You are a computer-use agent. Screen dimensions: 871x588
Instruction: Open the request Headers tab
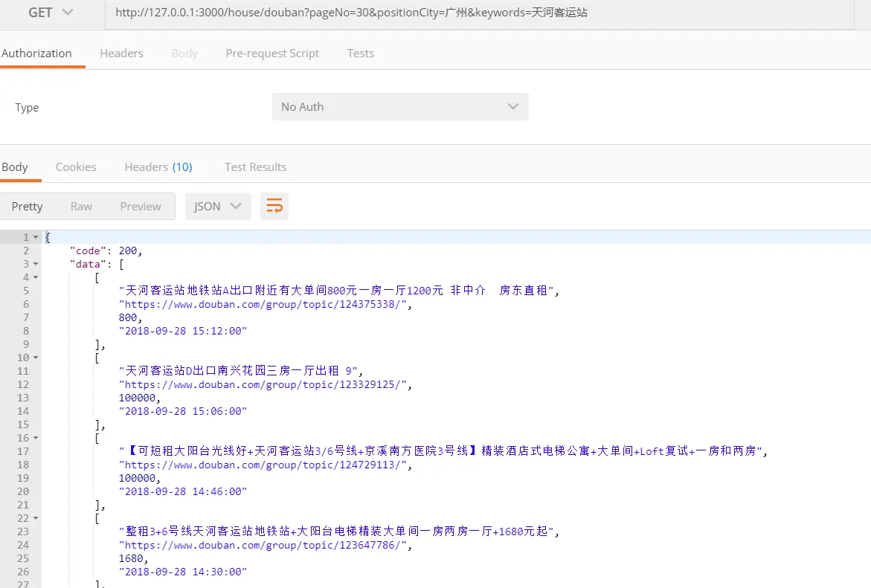pyautogui.click(x=122, y=54)
